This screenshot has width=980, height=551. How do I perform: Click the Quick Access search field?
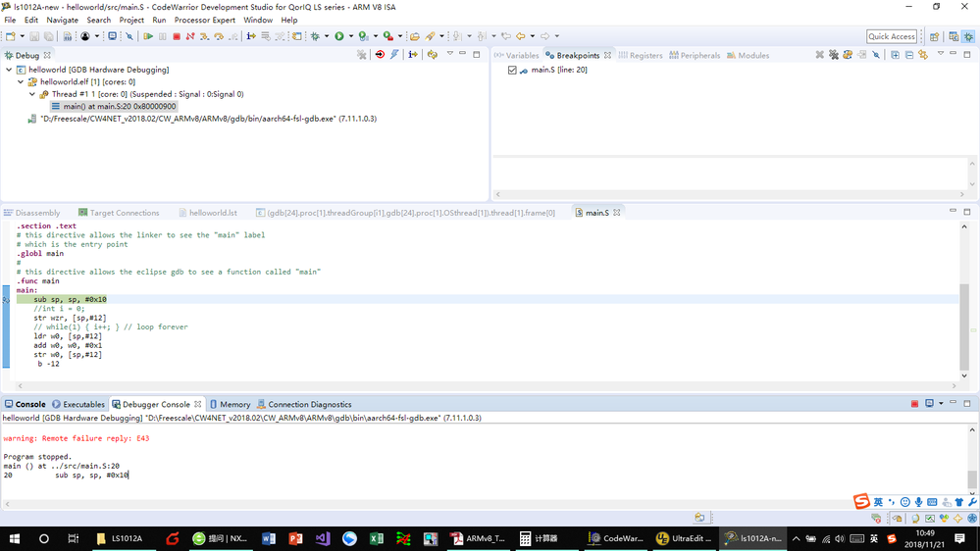(892, 36)
